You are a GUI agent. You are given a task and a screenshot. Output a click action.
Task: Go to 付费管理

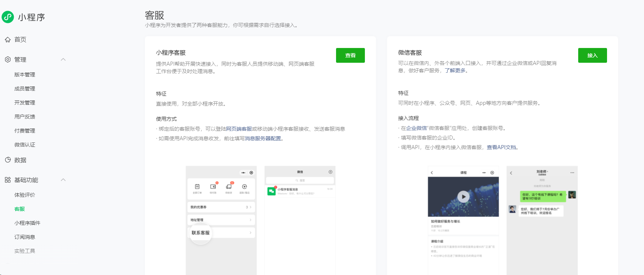(x=25, y=131)
